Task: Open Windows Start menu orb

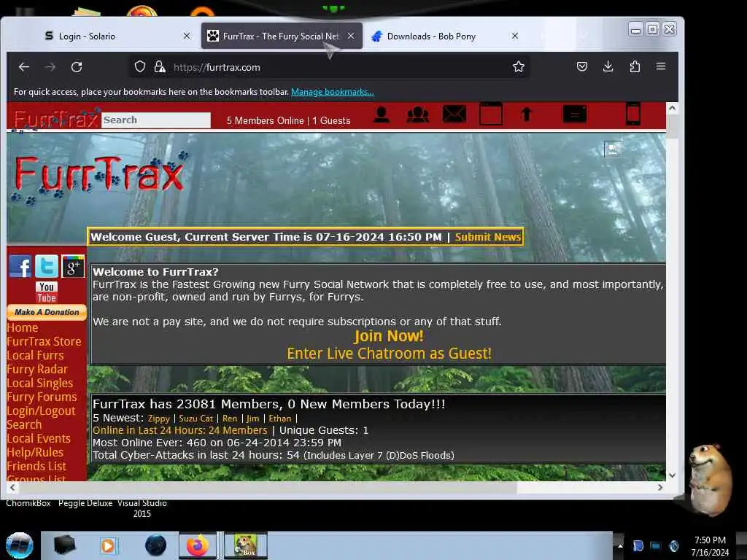Action: pyautogui.click(x=19, y=545)
